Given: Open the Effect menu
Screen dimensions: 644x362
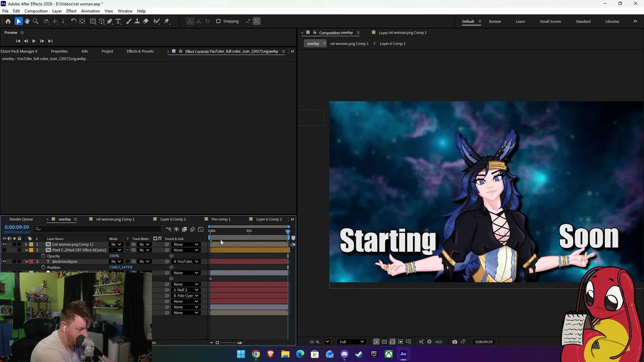Looking at the screenshot, I should point(71,11).
